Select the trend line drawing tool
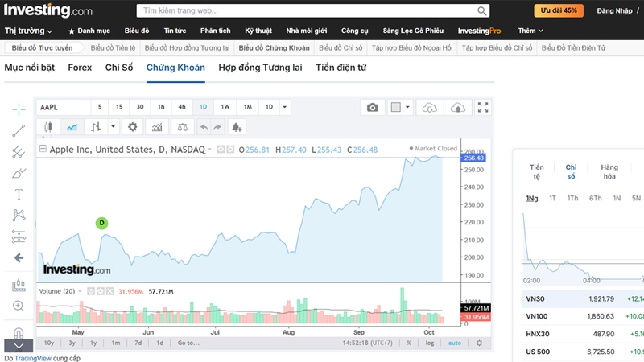This screenshot has width=644, height=362. [x=19, y=130]
